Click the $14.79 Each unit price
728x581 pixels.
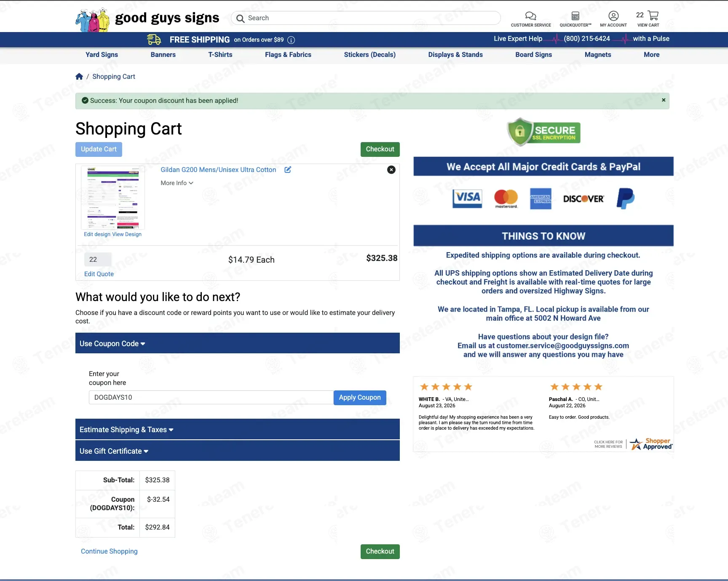[x=252, y=260]
